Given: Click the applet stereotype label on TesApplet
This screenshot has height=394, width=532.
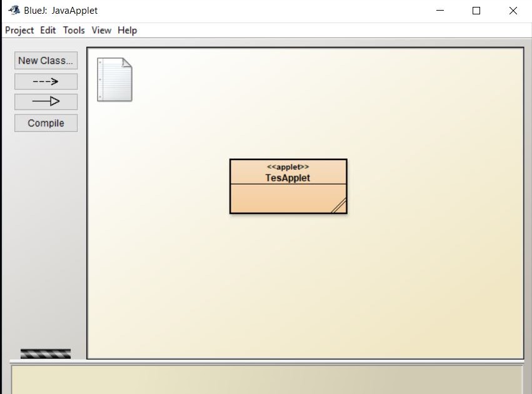Looking at the screenshot, I should [x=288, y=166].
